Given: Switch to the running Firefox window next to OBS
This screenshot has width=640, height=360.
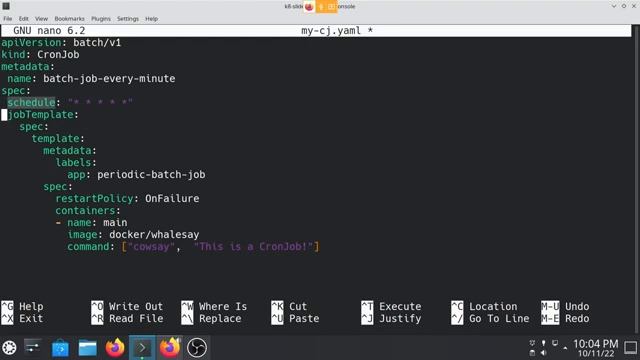Looking at the screenshot, I should pyautogui.click(x=169, y=348).
